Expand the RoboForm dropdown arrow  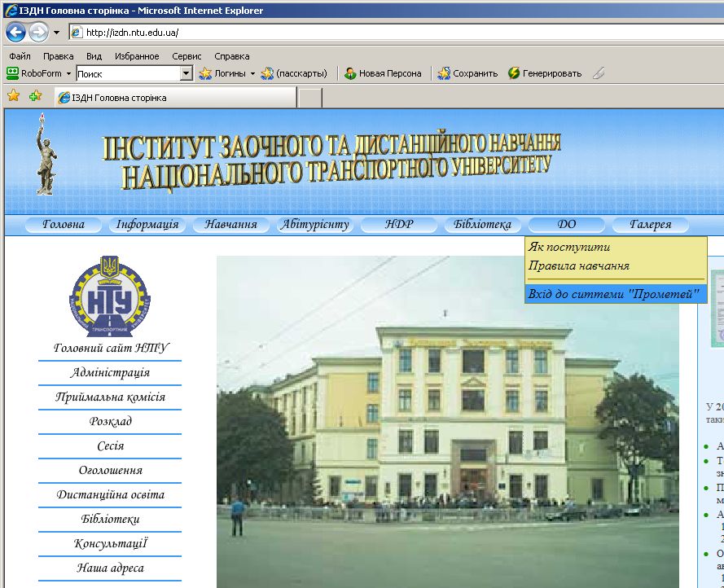click(68, 73)
